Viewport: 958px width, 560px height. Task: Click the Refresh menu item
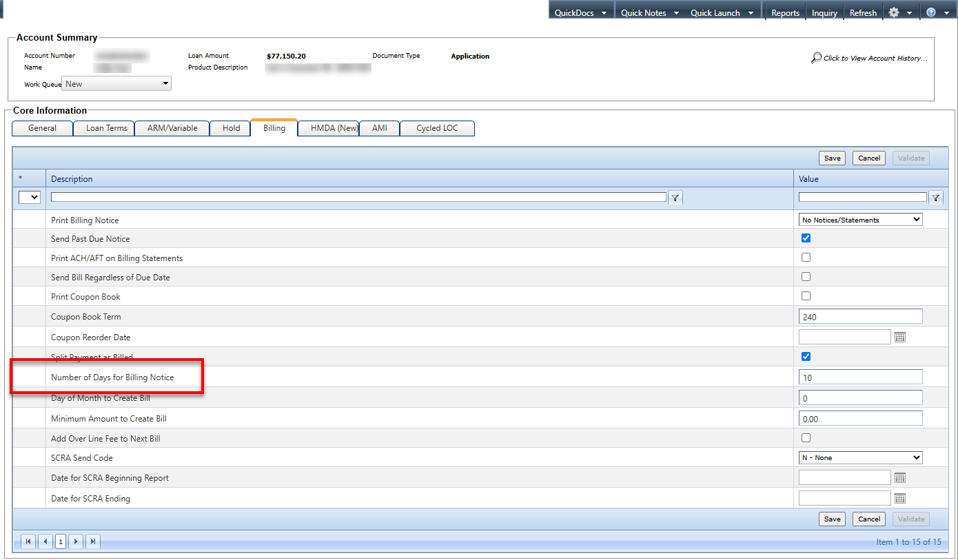pyautogui.click(x=863, y=12)
